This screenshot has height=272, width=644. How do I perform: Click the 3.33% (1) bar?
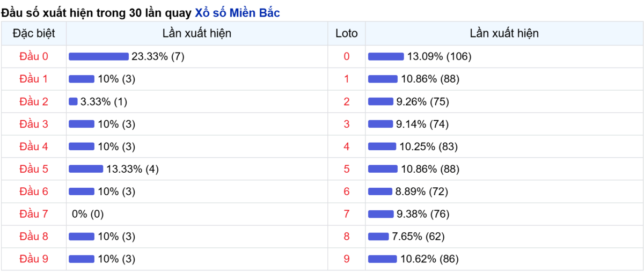tap(73, 101)
